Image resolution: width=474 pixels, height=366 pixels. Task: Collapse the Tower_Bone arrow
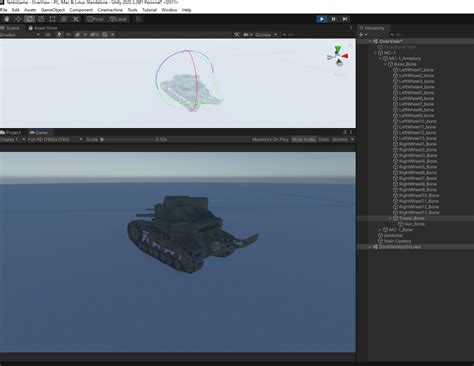pos(390,218)
